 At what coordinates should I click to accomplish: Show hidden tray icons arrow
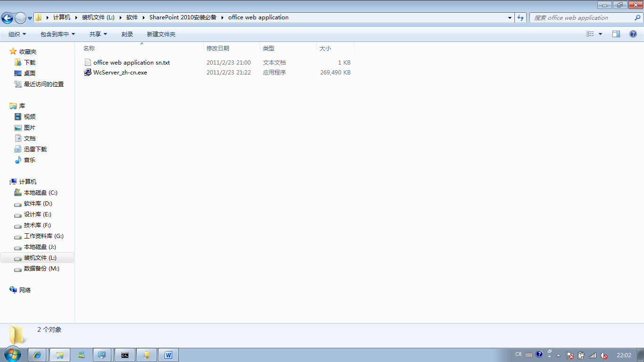point(559,355)
